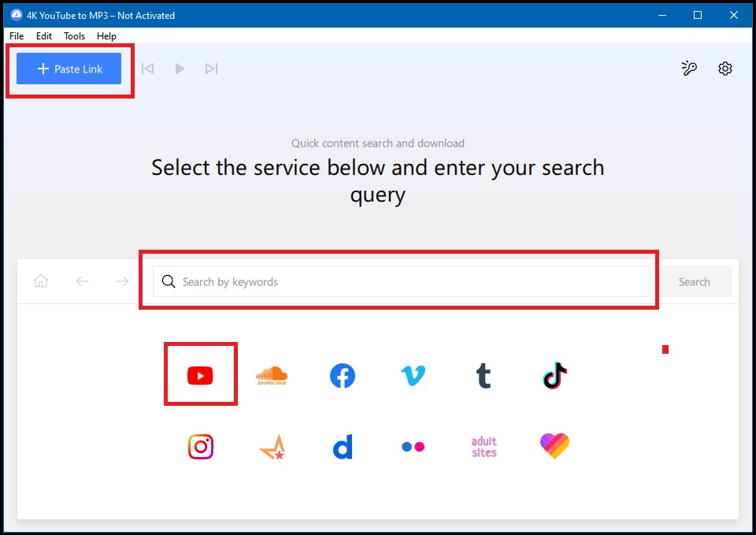Screen dimensions: 756x535
Task: Click the Paste Link button
Action: pos(68,69)
